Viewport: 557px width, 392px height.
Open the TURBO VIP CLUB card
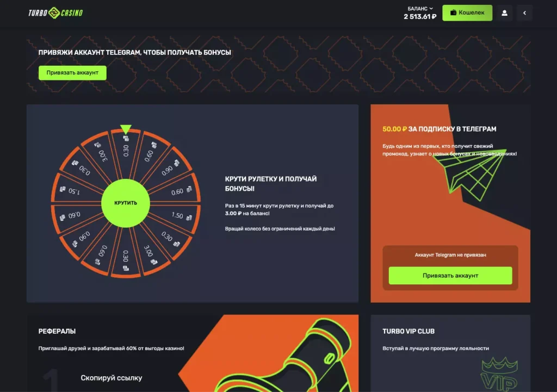pyautogui.click(x=450, y=353)
